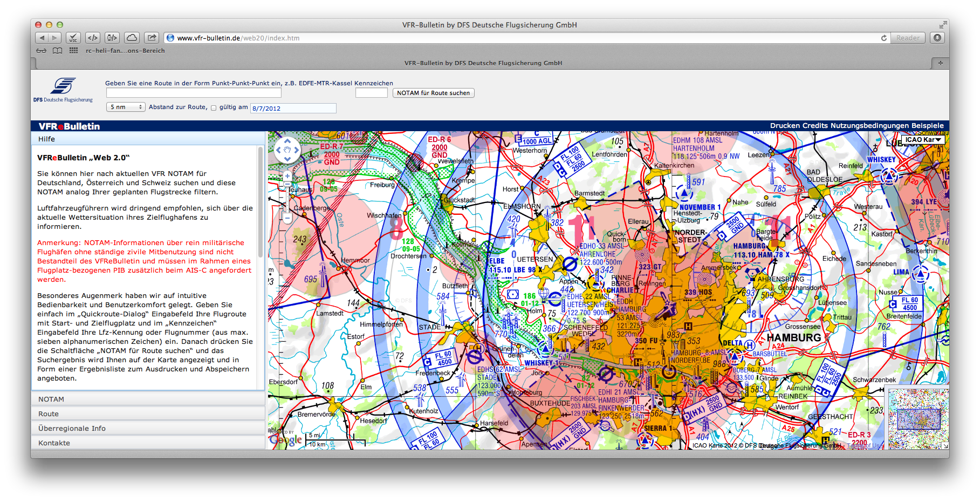The image size is (980, 501).
Task: Click the globe site icon in address bar
Action: point(170,38)
